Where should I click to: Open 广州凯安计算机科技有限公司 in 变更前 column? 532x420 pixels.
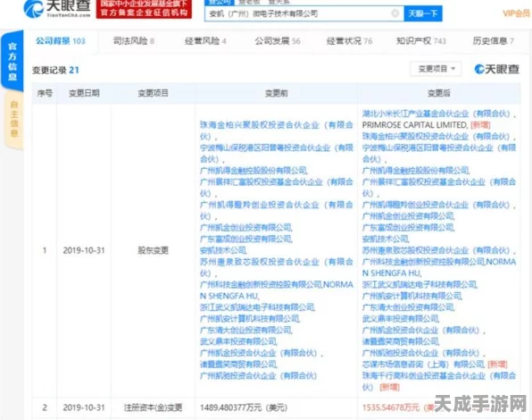[x=250, y=318]
